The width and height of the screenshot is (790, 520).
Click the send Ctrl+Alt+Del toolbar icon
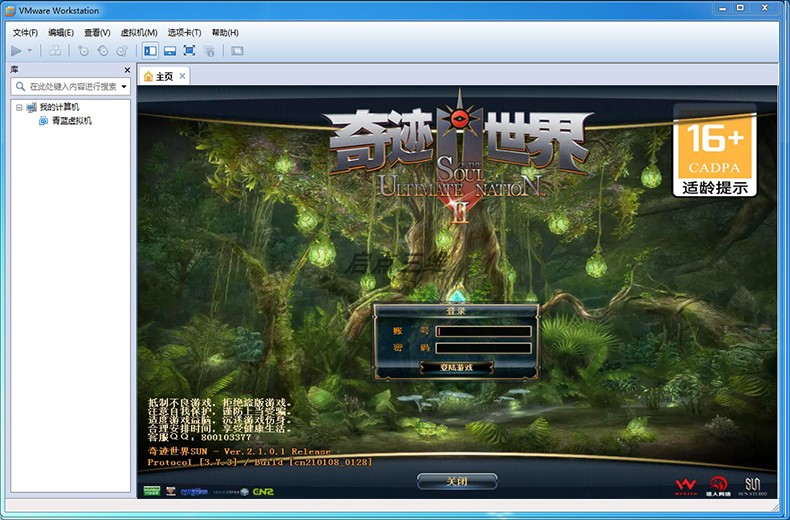55,50
